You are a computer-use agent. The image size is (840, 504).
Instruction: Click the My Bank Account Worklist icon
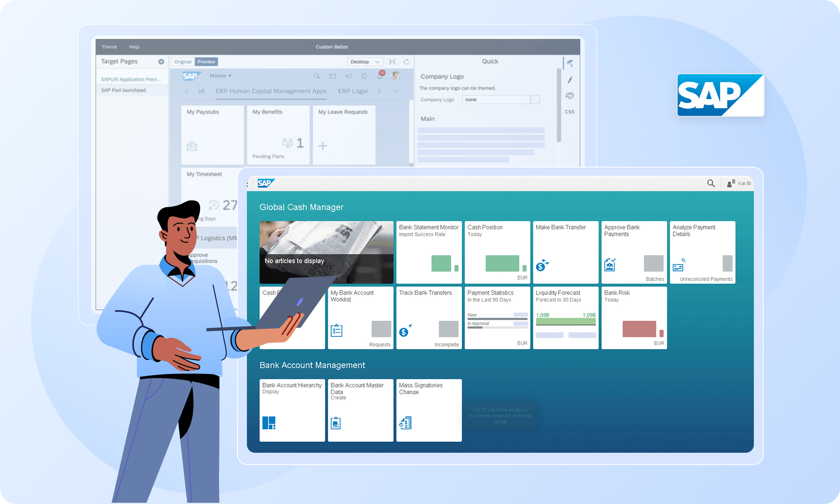pos(336,330)
